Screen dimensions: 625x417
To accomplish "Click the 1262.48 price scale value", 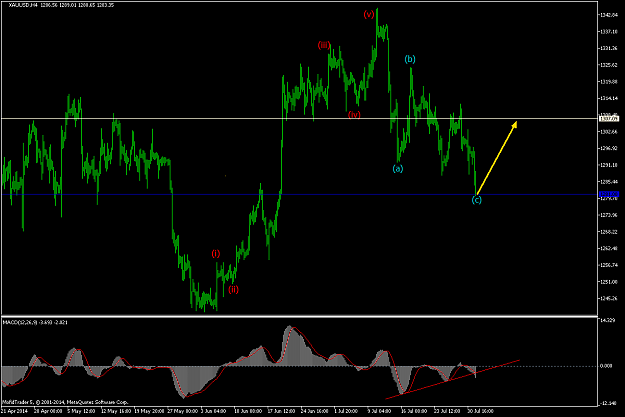I will [609, 248].
